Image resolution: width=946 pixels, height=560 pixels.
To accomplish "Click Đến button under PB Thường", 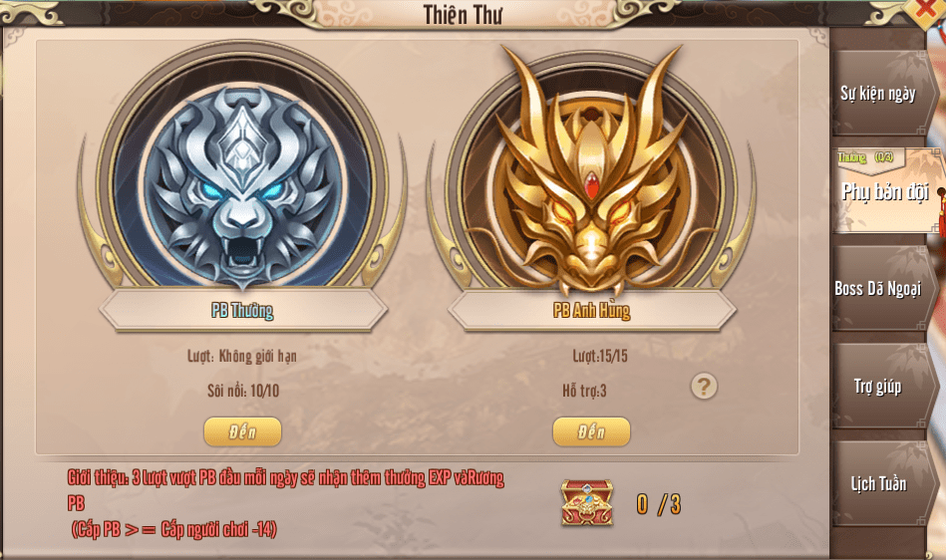I will coord(242,431).
